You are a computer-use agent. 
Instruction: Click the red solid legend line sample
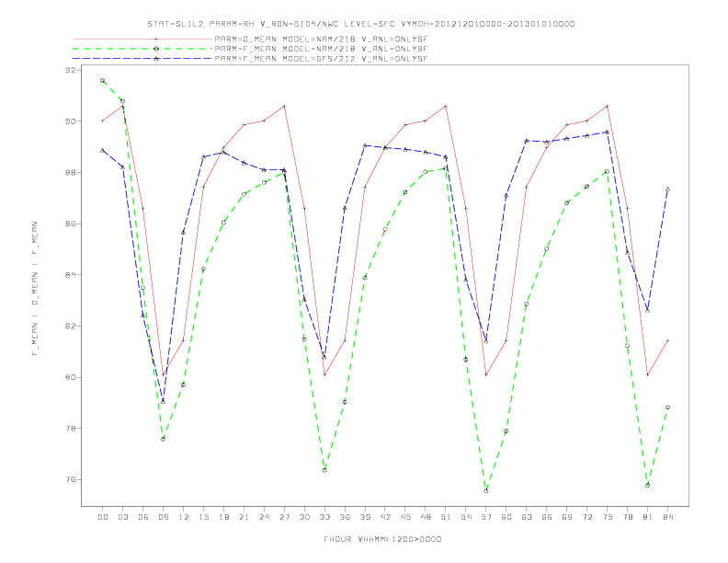click(142, 39)
